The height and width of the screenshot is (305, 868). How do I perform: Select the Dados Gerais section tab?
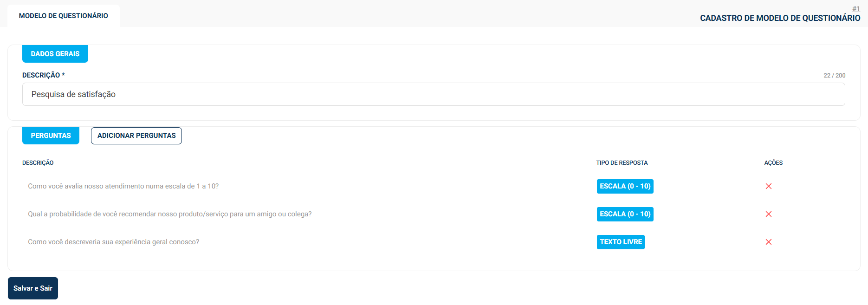click(55, 54)
